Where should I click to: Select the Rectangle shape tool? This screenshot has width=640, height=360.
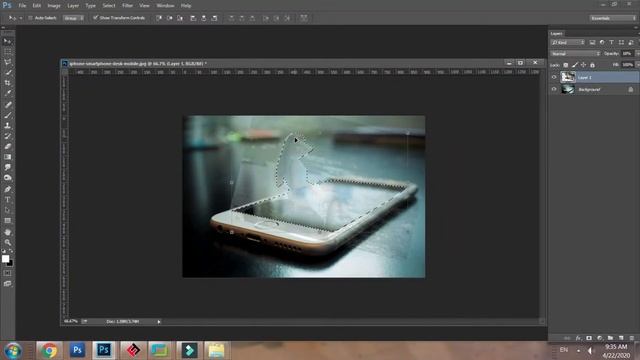click(7, 221)
